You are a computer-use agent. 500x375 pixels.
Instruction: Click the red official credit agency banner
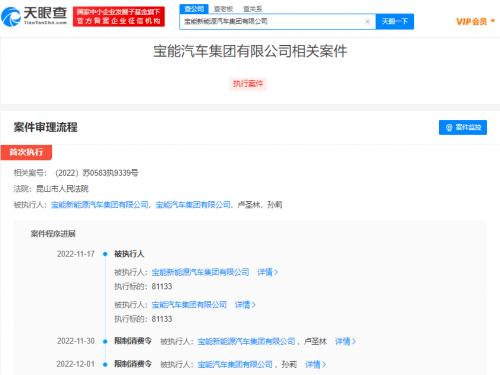tap(119, 16)
